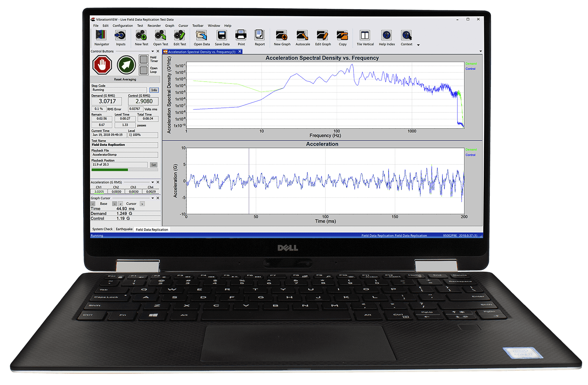Viewport: 588px width, 385px height.
Task: Switch to the System Check tab
Action: (102, 229)
